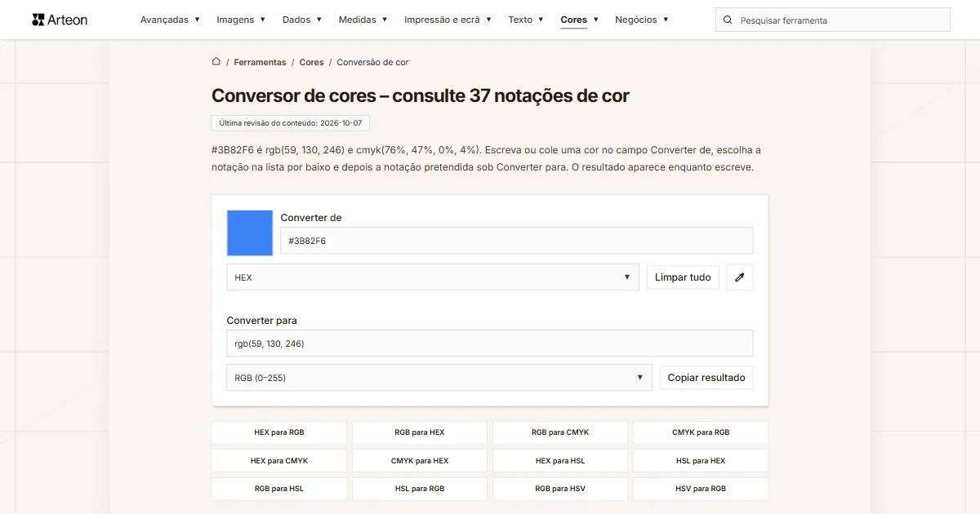This screenshot has width=980, height=514.
Task: Click the Conversor de cores page heading
Action: 421,95
